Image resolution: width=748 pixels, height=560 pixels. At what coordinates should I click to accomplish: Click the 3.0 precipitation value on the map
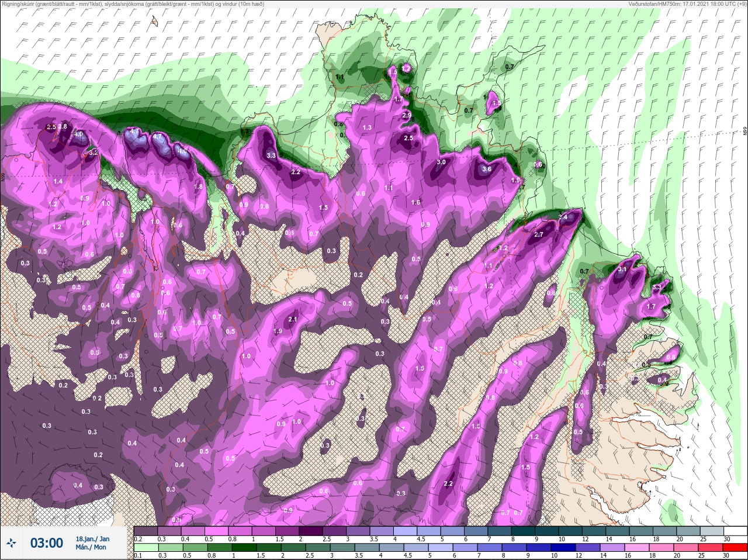click(x=441, y=162)
